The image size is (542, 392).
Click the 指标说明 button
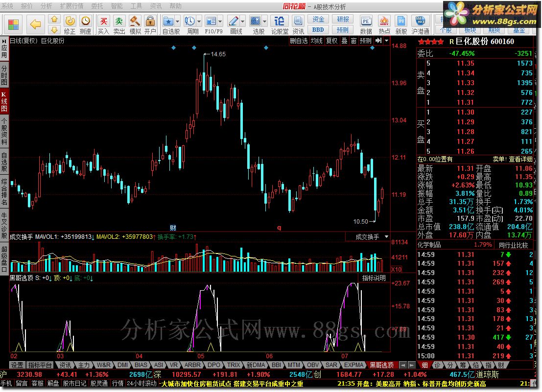pos(374,278)
